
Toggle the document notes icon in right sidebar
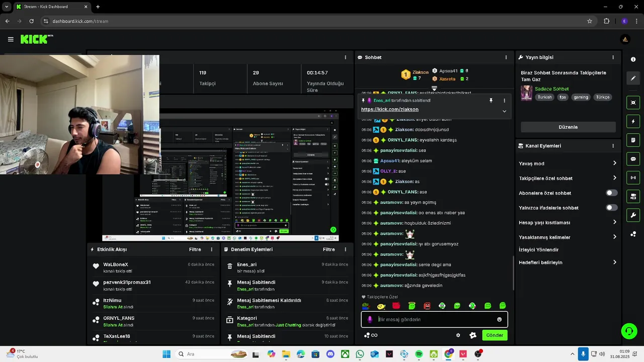[x=633, y=140]
